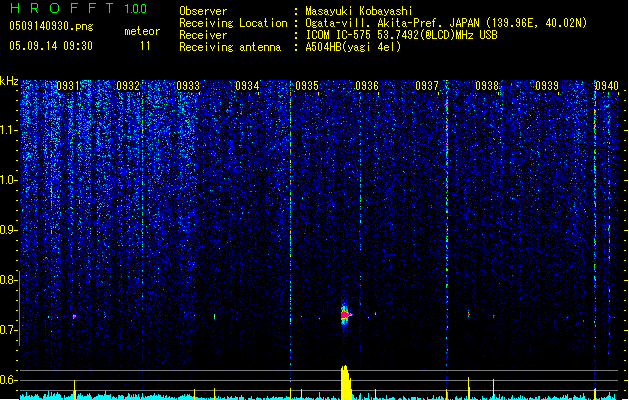This screenshot has width=629, height=400.
Task: Click the 'Receiving Location' field label
Action: coord(233,23)
